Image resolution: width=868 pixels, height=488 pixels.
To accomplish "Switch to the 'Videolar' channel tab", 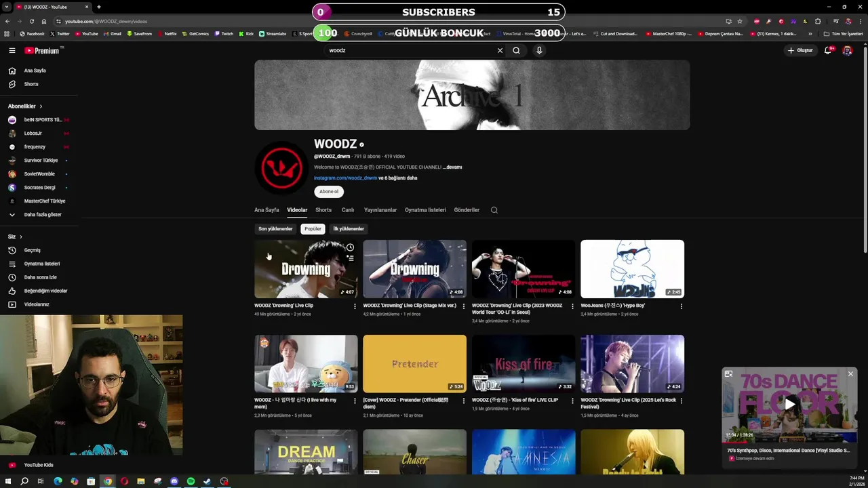I will (297, 210).
